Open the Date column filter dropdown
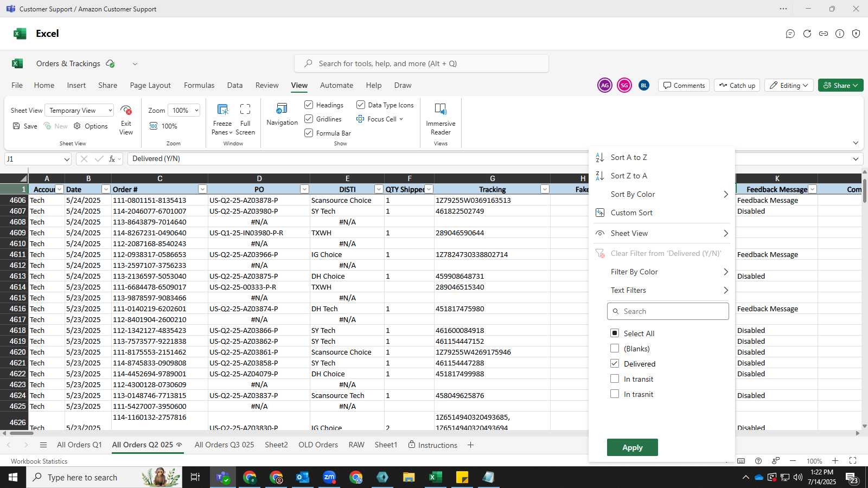Screen dimensions: 868x488 click(106, 189)
